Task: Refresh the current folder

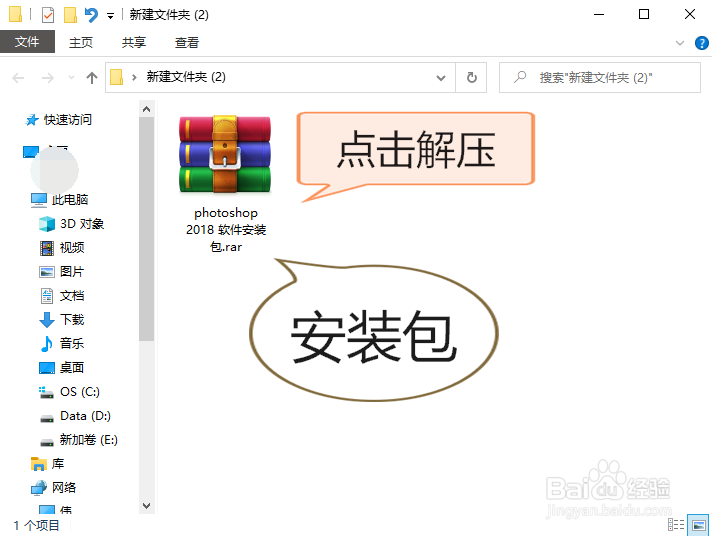Action: coord(472,78)
